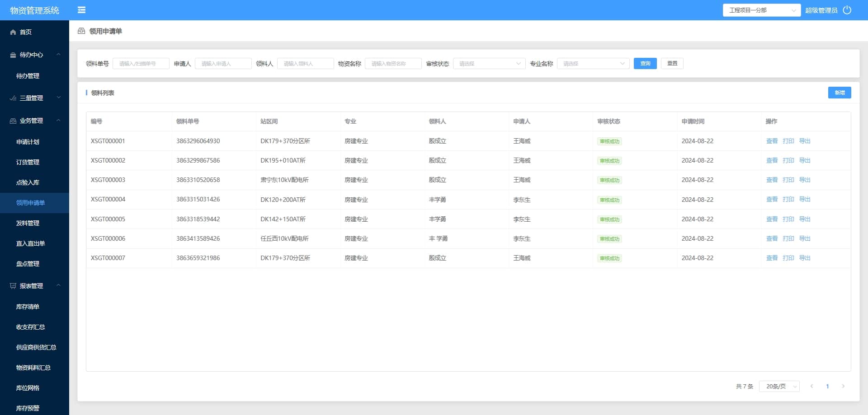Screen dimensions: 868x415
Task: Focus the 领料单号 input field
Action: (141, 64)
